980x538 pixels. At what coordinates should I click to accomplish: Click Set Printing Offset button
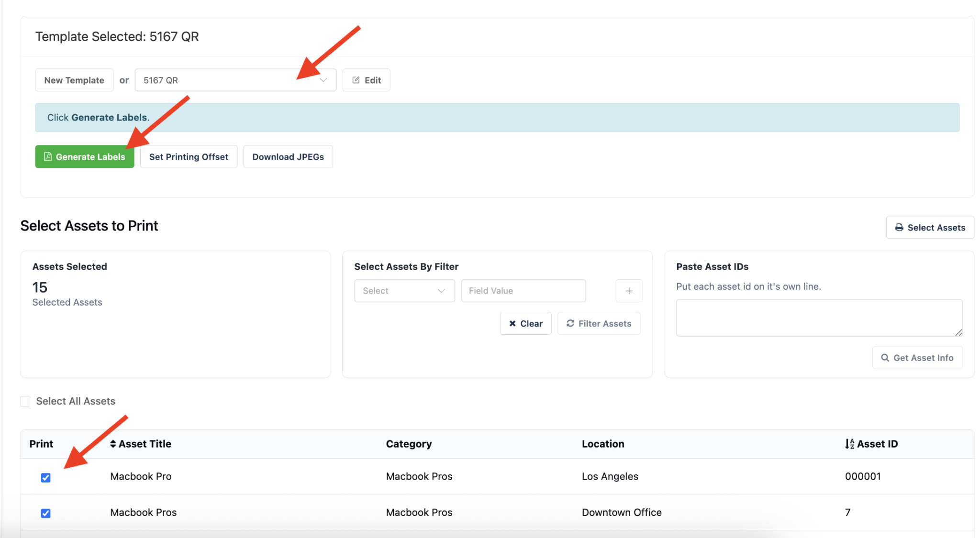[189, 156]
